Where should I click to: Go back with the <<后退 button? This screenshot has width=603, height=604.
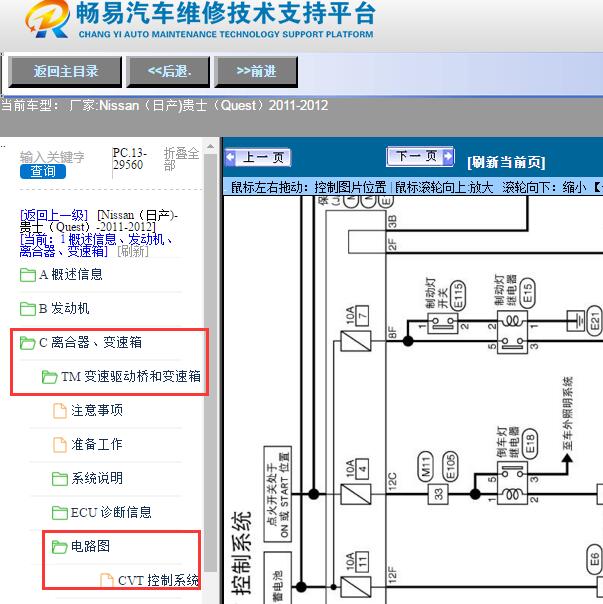tap(168, 72)
